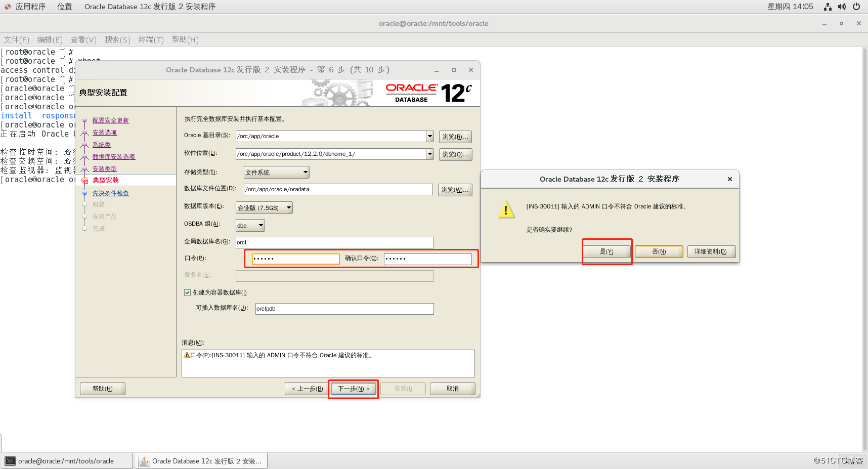Click the 取消 cancel button
Viewport: 868px width, 469px height.
click(x=453, y=389)
